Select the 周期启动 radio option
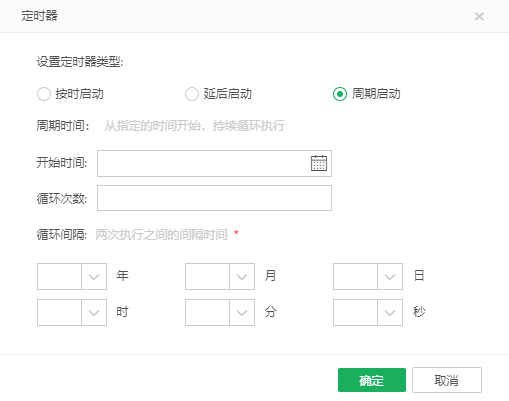Screen dimensions: 509x401 click(x=340, y=94)
